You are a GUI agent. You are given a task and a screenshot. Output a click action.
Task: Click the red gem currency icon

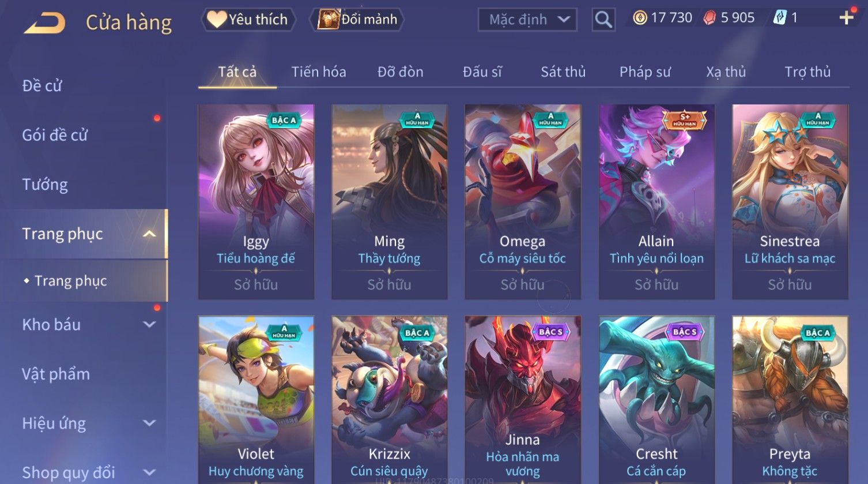[710, 18]
